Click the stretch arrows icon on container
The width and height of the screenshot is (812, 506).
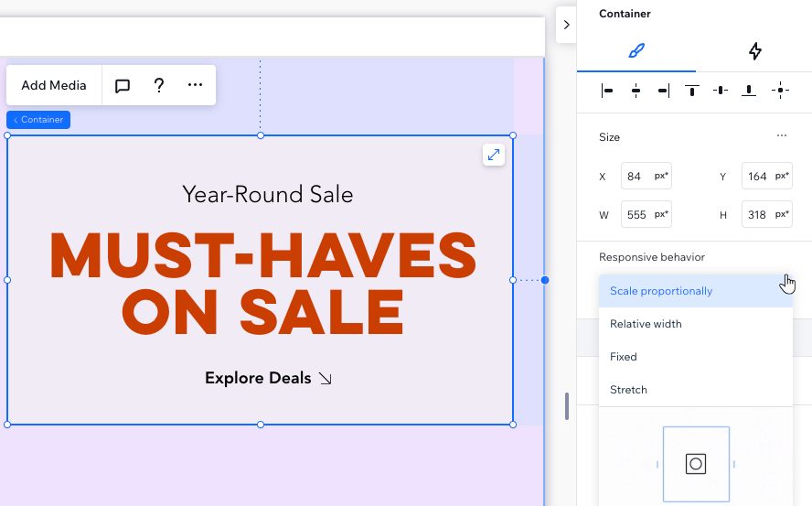[494, 155]
